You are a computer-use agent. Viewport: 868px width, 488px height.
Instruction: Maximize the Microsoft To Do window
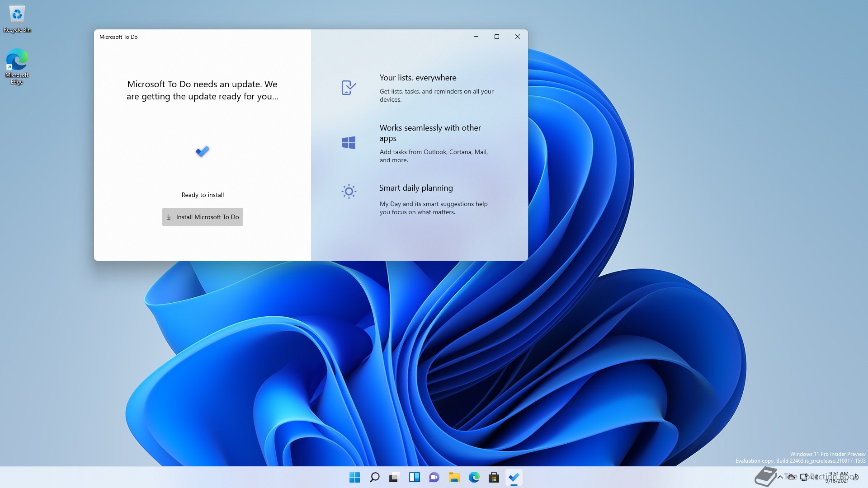coord(497,37)
